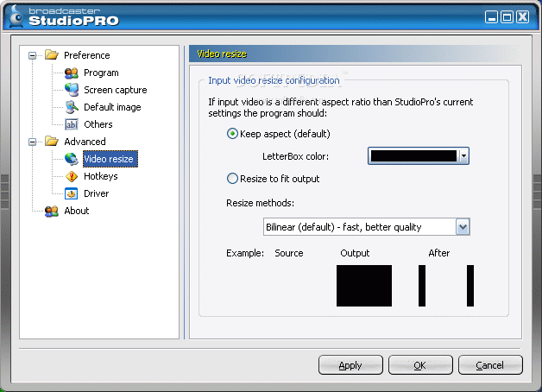
Task: Open the Program tree item
Action: pyautogui.click(x=101, y=73)
